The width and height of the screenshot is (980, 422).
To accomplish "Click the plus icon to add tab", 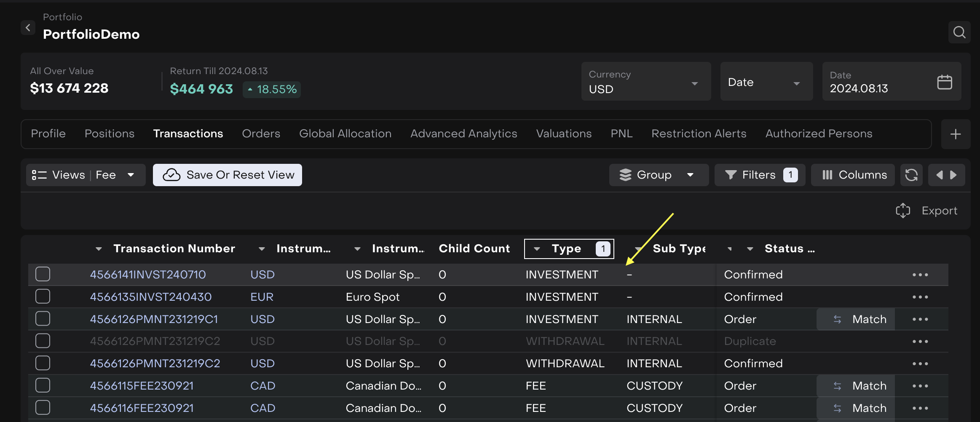I will pos(955,134).
